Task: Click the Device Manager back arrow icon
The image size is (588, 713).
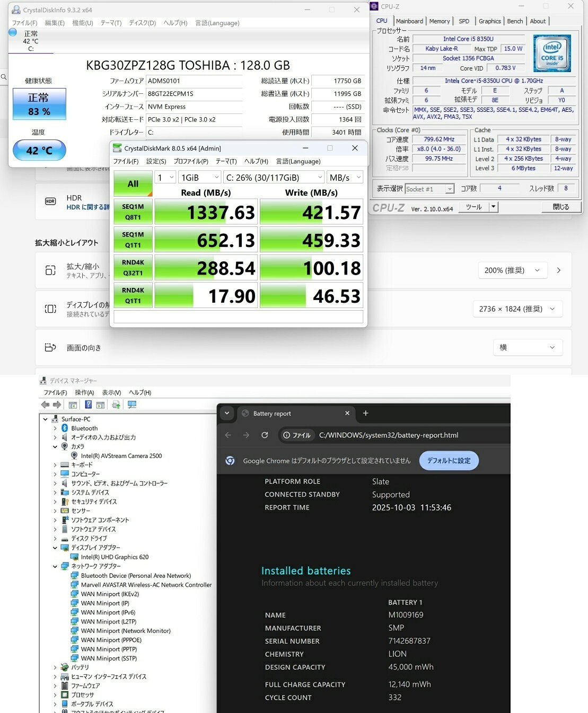Action: 46,405
